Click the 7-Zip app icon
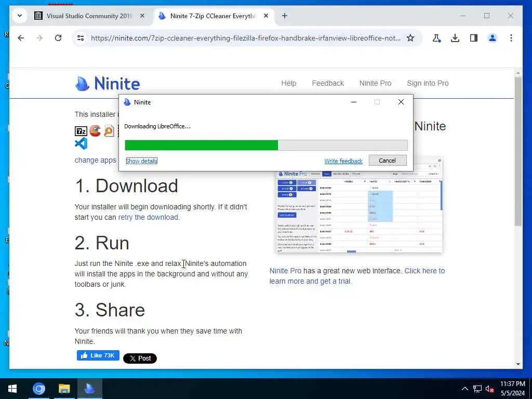This screenshot has height=399, width=532. tap(81, 131)
